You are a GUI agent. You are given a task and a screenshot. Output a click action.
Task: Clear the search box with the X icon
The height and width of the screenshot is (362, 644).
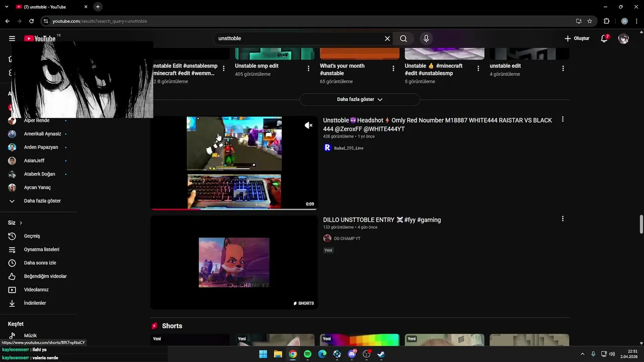387,39
